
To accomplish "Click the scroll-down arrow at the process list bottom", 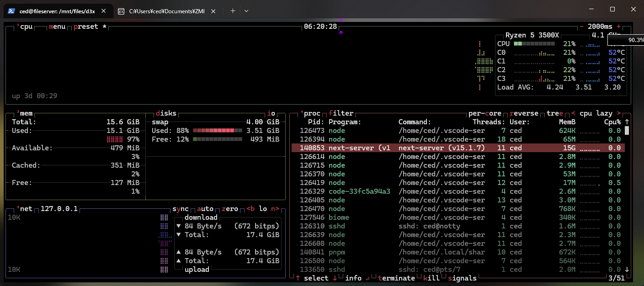I will coord(627,270).
